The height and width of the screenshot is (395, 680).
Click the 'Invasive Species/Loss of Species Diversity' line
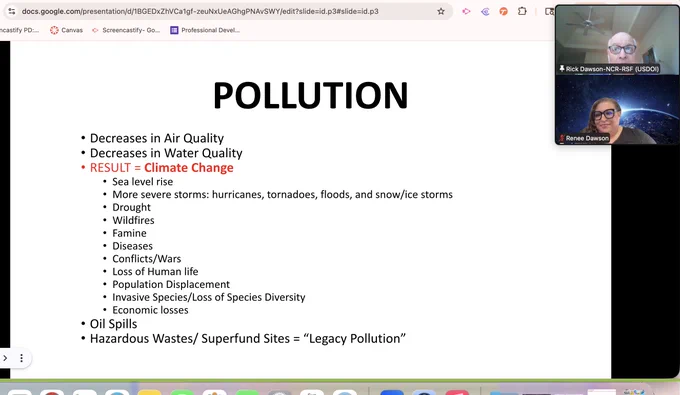(209, 297)
